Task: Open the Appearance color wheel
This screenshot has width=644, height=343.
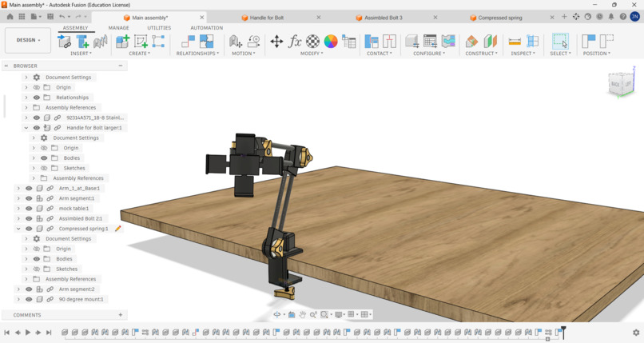Action: pyautogui.click(x=331, y=42)
